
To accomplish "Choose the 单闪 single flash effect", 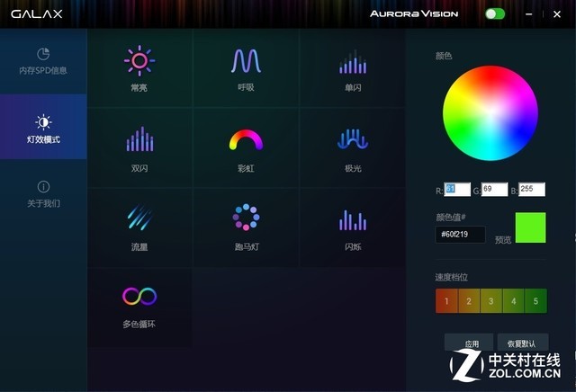I will pos(352,61).
